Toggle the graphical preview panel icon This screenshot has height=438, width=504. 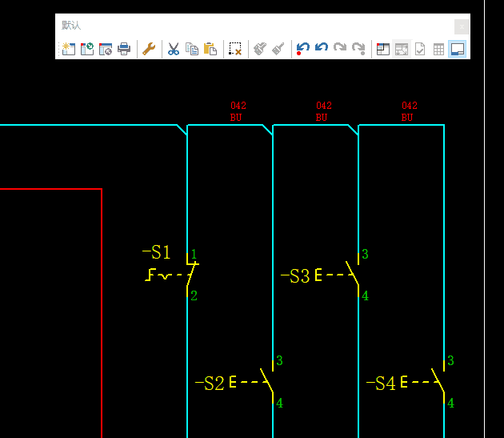(402, 49)
